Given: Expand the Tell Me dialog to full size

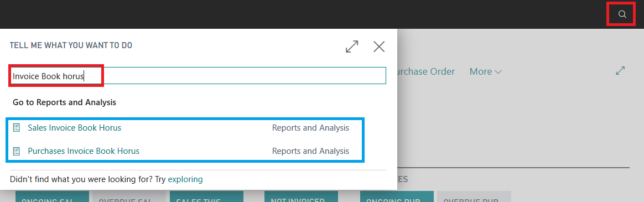Looking at the screenshot, I should coord(352,46).
